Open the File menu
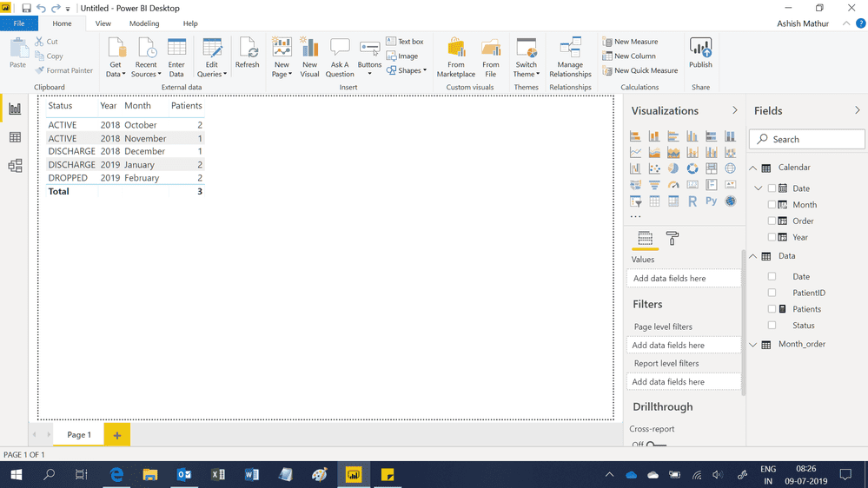This screenshot has height=488, width=868. pos(19,23)
